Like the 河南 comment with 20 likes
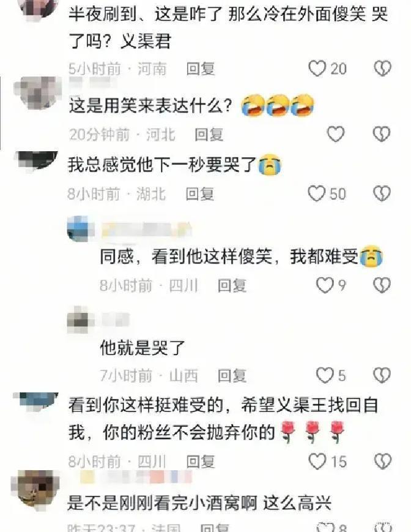Viewport: 411px width, 532px height. point(317,69)
